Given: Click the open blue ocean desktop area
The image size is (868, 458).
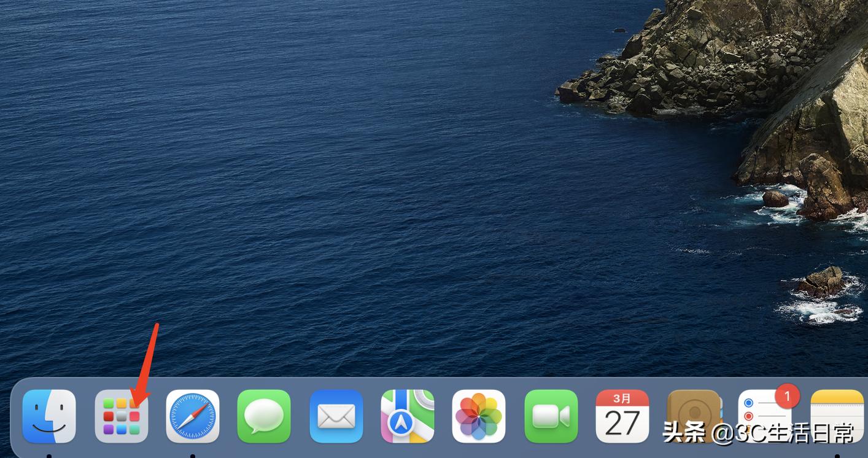Looking at the screenshot, I should [307, 184].
